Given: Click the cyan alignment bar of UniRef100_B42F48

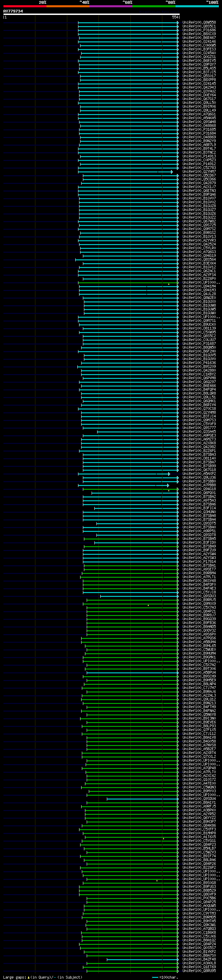Looking at the screenshot, I should tap(143, 959).
